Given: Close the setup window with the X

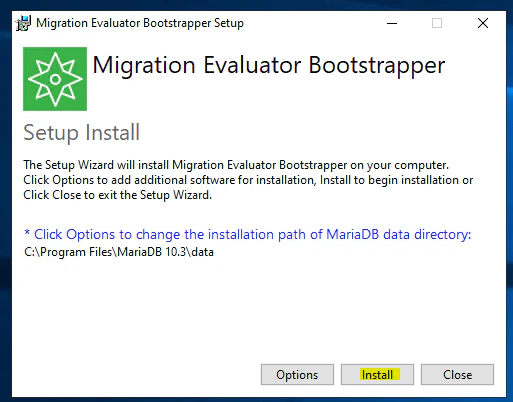Looking at the screenshot, I should pyautogui.click(x=483, y=23).
